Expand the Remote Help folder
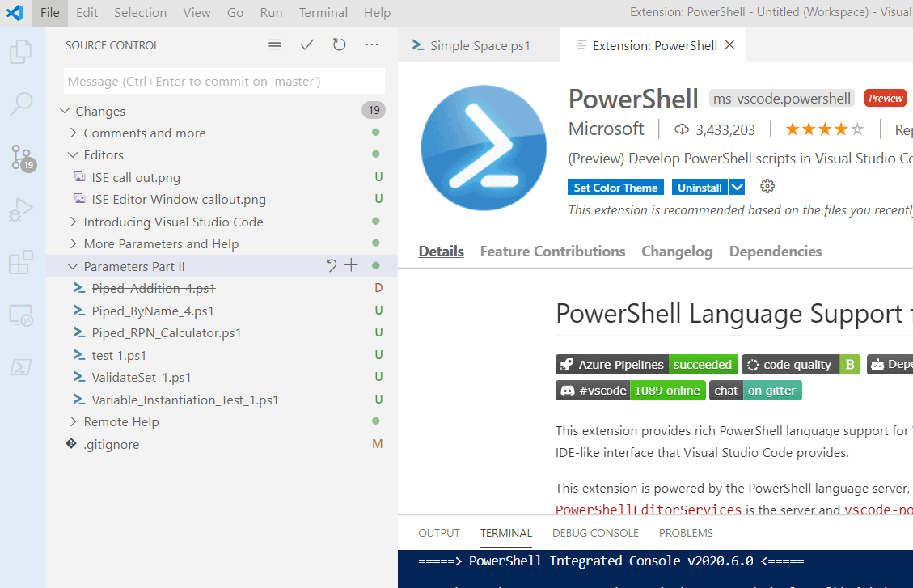913x588 pixels. point(73,421)
